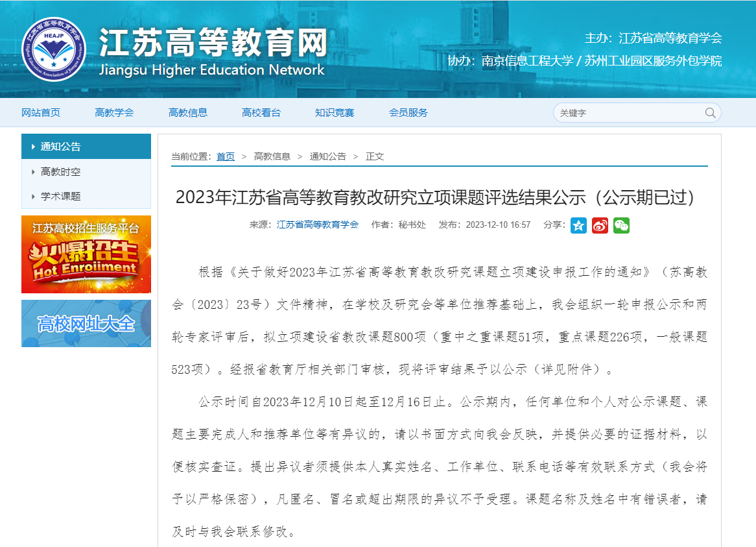Open 知识竞赛 navigation item
756x547 pixels.
click(x=335, y=112)
